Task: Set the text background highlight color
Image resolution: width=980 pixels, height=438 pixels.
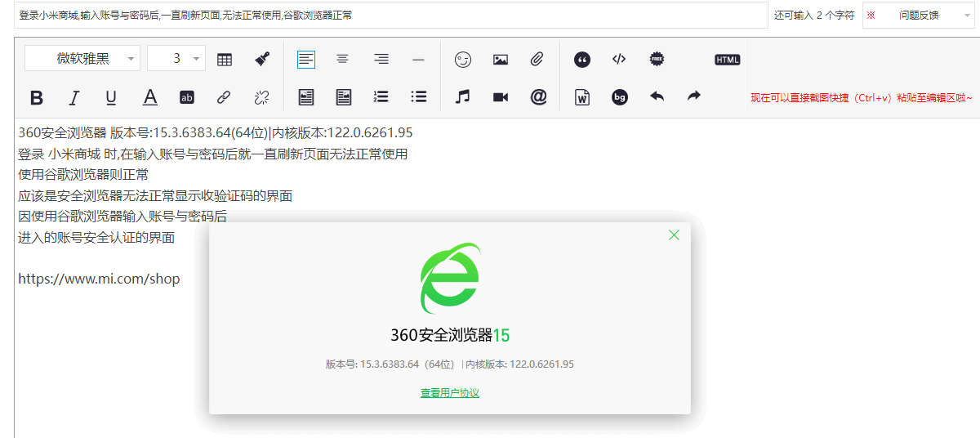Action: point(187,97)
